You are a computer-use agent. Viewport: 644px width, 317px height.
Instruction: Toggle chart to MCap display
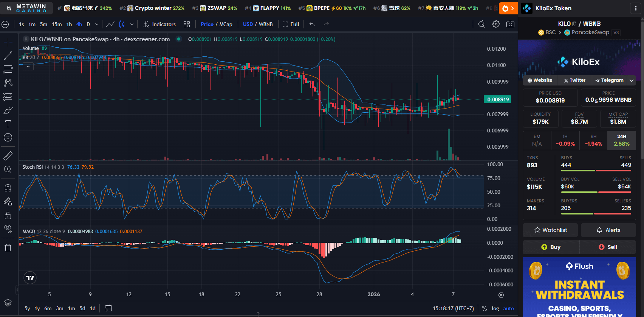pos(226,24)
